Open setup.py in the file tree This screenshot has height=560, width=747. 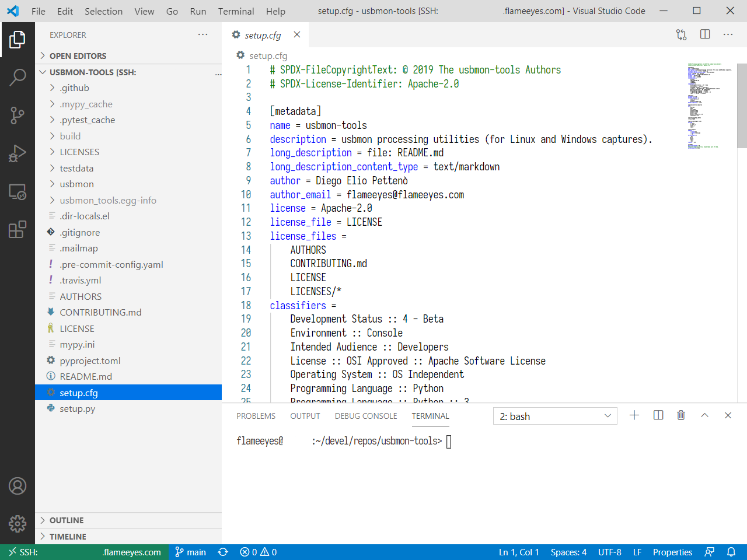tap(128, 409)
